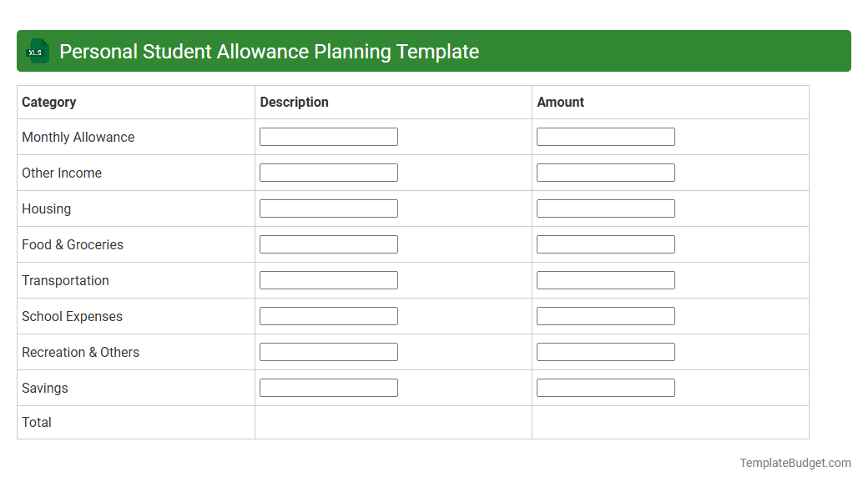Screen dimensions: 868x487
Task: Click the Savings description field
Action: pos(328,387)
